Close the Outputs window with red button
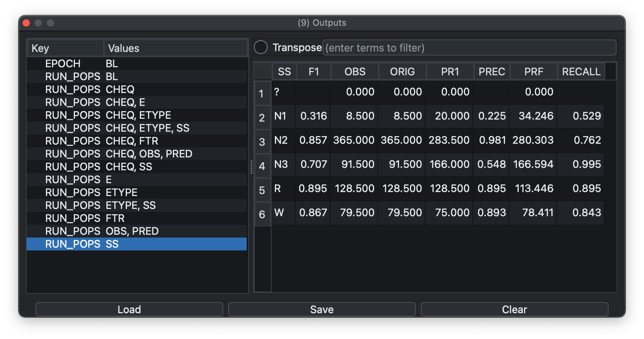The image size is (644, 339). [x=27, y=23]
